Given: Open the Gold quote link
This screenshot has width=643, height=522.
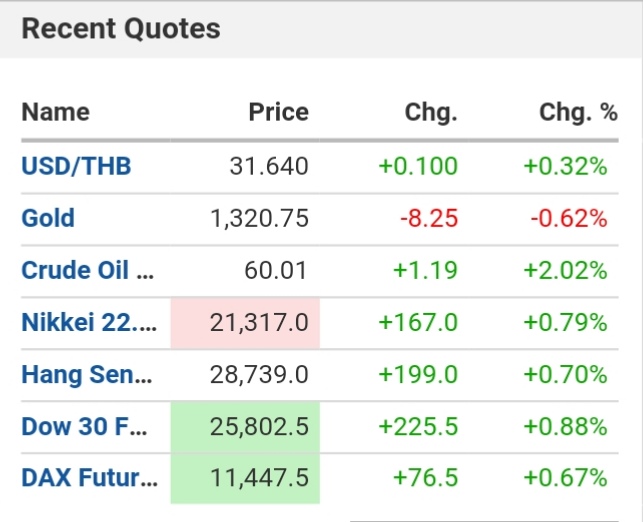Looking at the screenshot, I should (x=48, y=218).
